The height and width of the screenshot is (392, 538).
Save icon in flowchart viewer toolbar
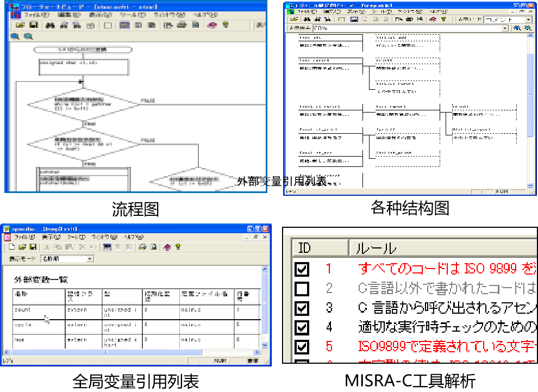pyautogui.click(x=33, y=24)
